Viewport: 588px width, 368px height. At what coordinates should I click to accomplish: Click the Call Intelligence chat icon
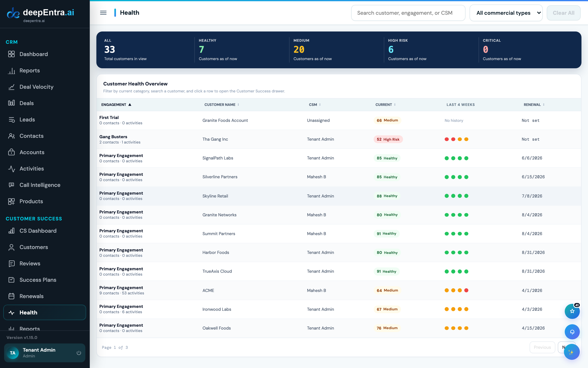pyautogui.click(x=11, y=185)
